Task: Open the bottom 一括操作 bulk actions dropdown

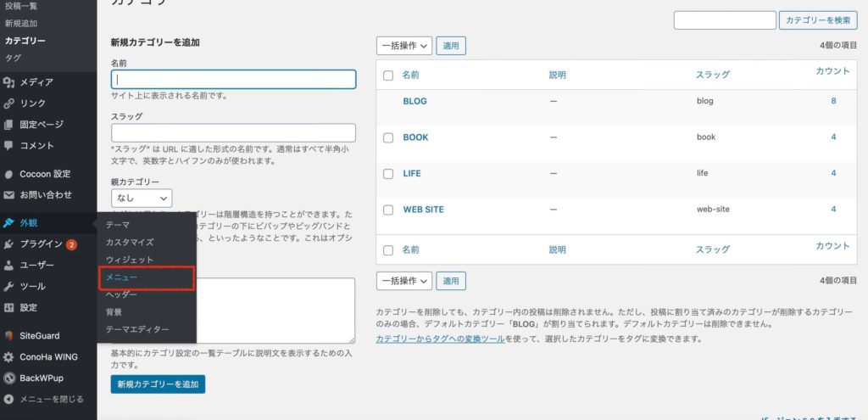Action: click(x=404, y=282)
